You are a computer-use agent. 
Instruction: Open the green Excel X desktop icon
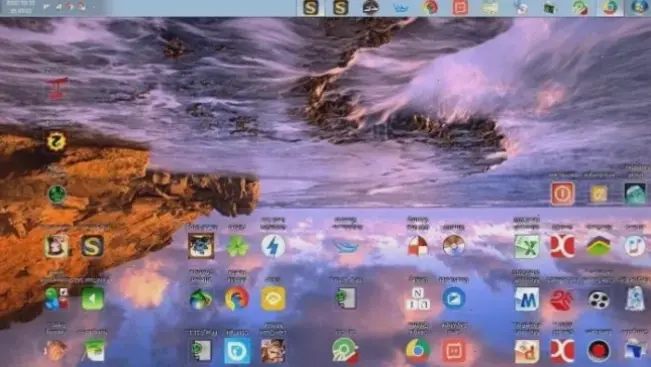(526, 246)
